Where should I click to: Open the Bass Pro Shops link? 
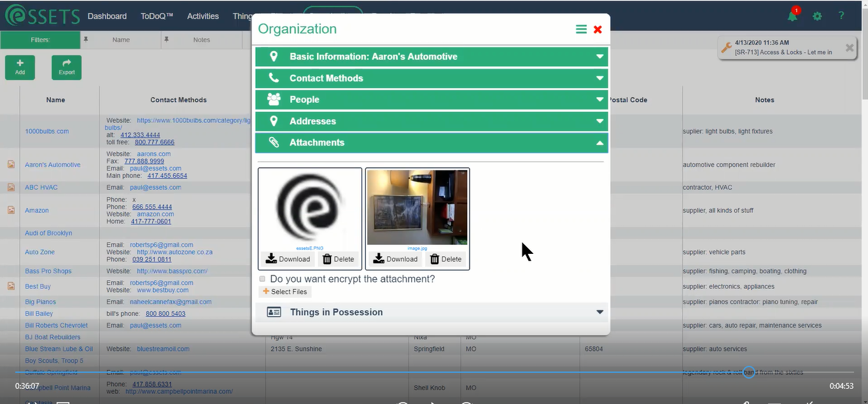[x=48, y=271]
